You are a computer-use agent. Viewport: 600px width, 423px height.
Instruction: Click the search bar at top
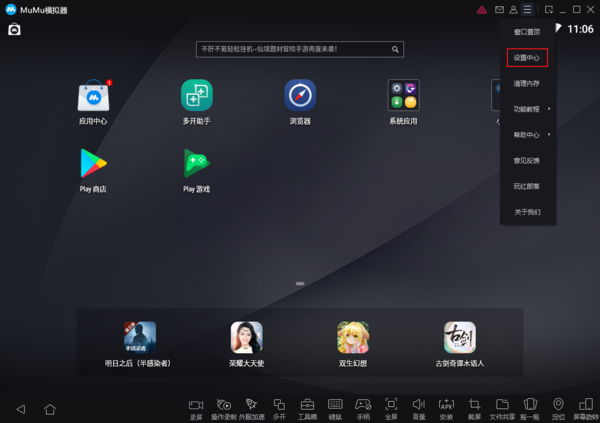point(300,48)
